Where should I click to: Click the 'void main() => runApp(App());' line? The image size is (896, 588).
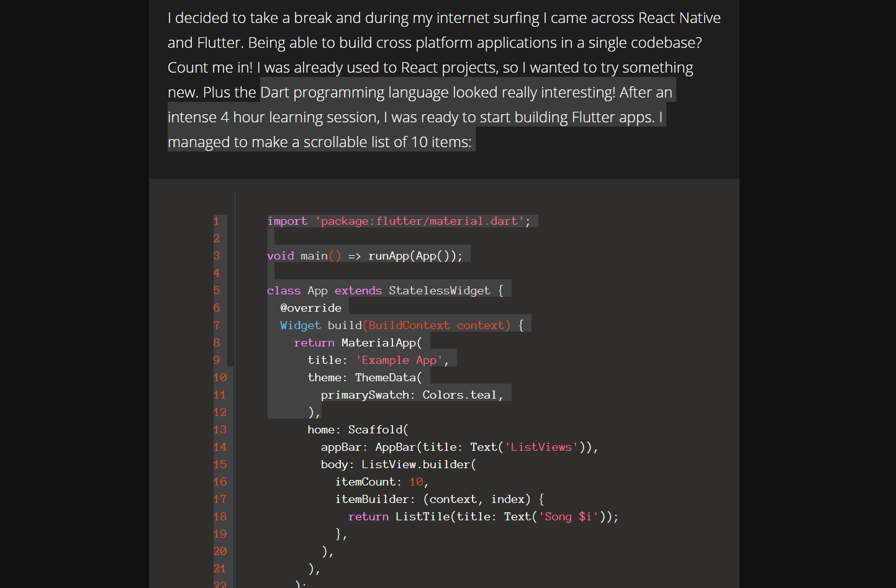[365, 256]
